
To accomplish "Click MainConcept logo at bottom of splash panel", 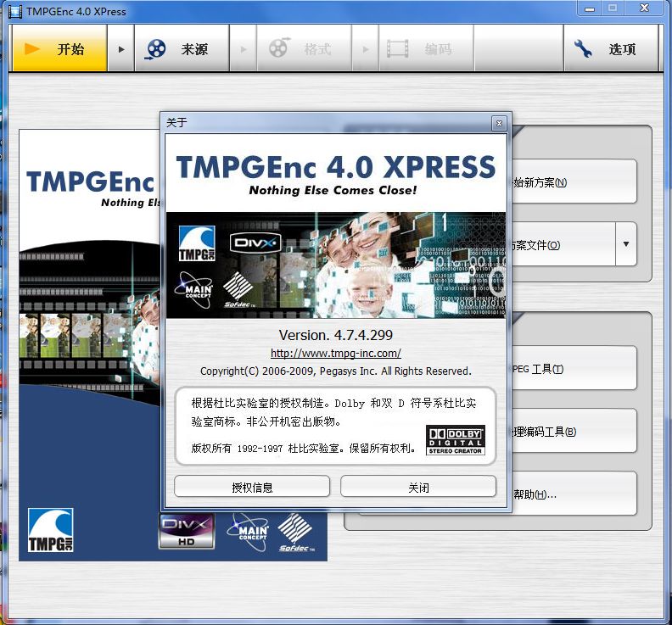I will [x=248, y=532].
